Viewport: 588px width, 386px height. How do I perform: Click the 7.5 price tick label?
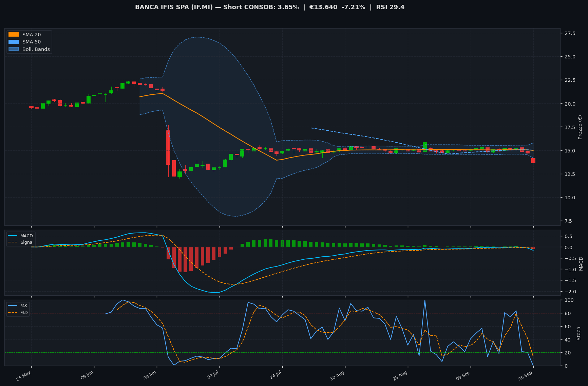[x=568, y=221]
